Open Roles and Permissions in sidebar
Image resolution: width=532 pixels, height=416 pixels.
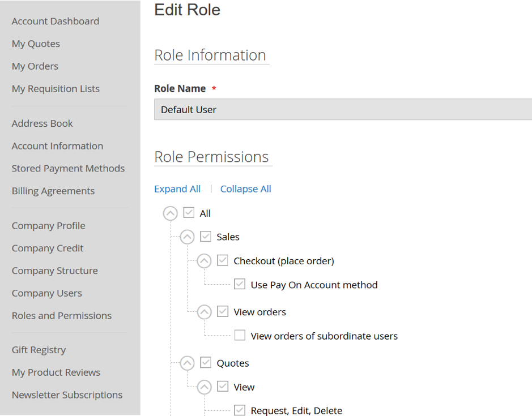coord(62,316)
